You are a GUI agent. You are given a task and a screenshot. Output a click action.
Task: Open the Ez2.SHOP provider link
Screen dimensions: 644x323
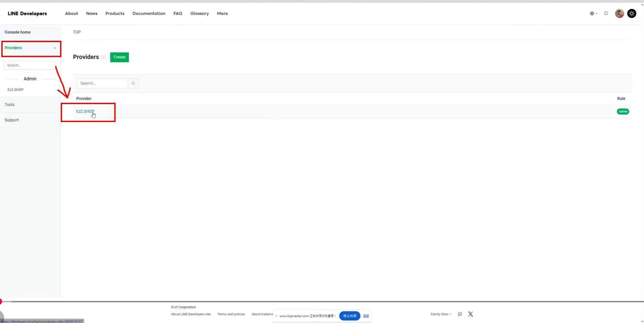coord(85,111)
